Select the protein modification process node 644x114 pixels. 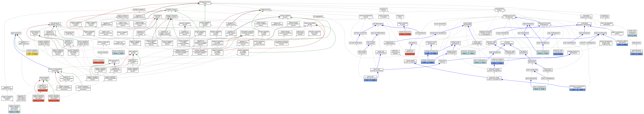[103, 43]
